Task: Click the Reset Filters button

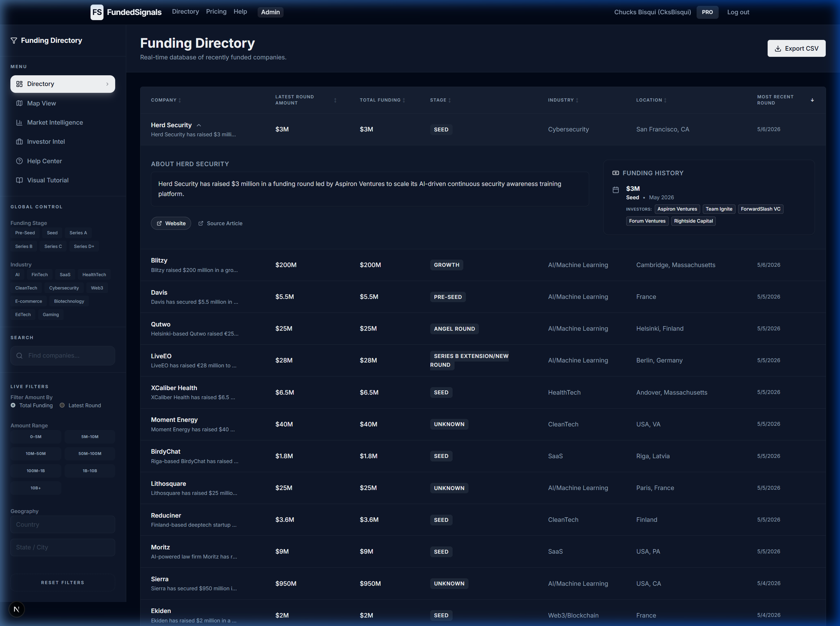Action: click(63, 583)
